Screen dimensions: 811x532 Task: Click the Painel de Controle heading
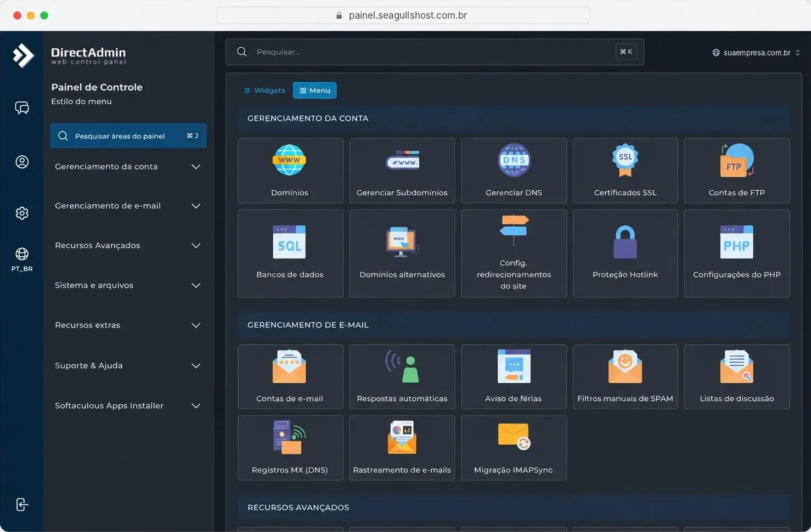pos(97,87)
